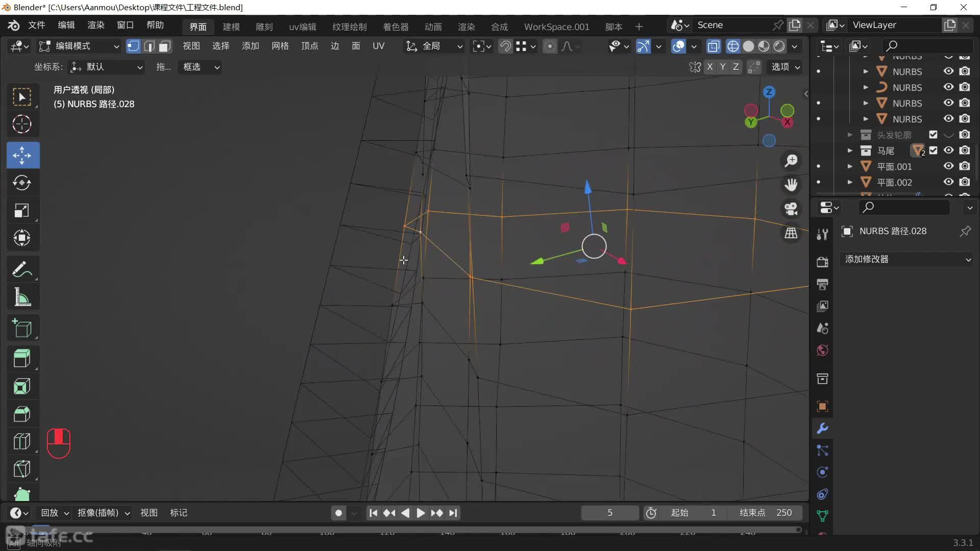Open the 网格 mesh menu
The image size is (980, 551).
tap(280, 46)
